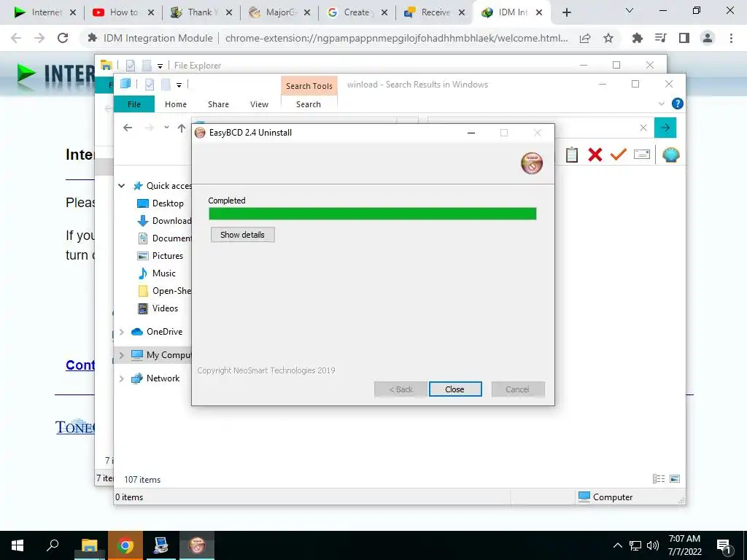
Task: Select Documents in navigation pane
Action: [x=164, y=238]
